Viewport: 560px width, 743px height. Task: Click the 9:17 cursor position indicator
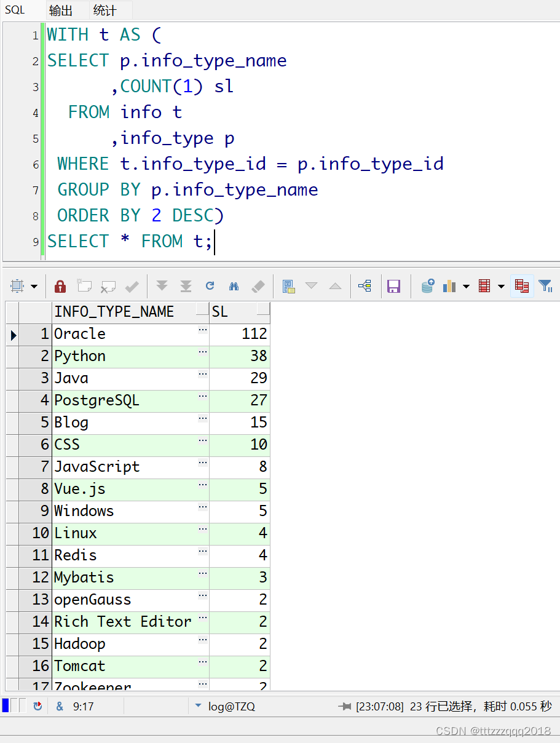click(x=83, y=706)
